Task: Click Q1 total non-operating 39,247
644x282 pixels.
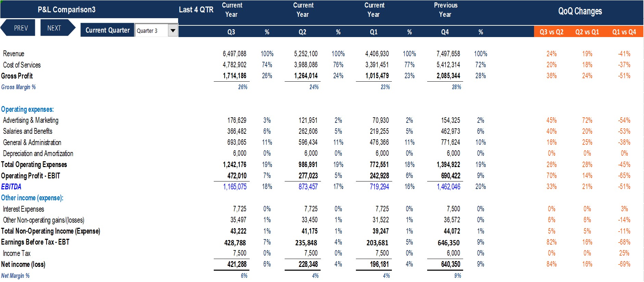Action: (x=381, y=231)
